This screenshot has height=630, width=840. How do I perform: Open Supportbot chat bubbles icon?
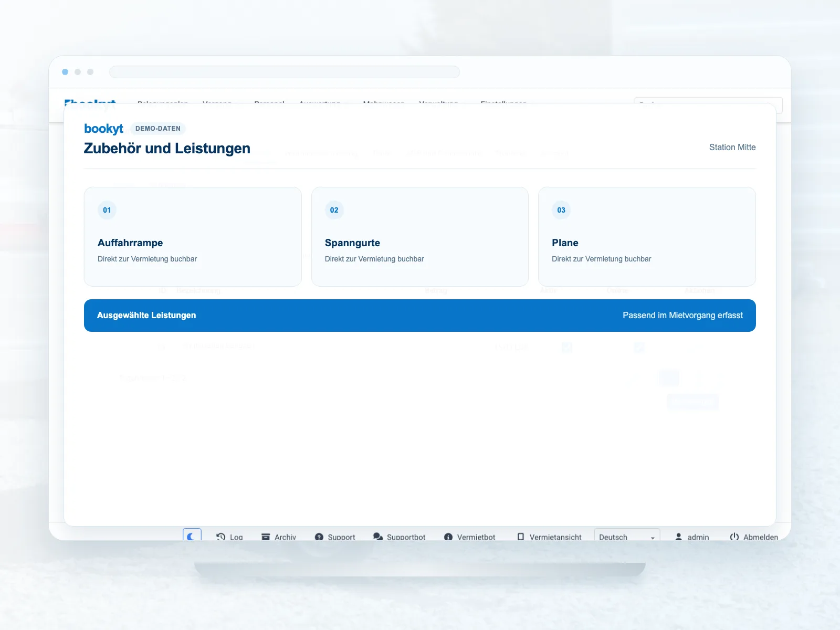(377, 537)
